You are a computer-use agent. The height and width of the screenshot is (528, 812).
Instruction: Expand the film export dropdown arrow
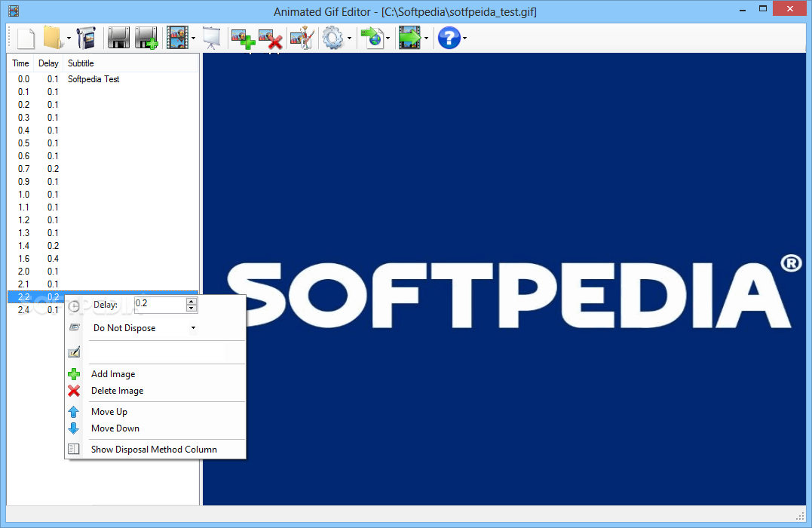pyautogui.click(x=426, y=38)
